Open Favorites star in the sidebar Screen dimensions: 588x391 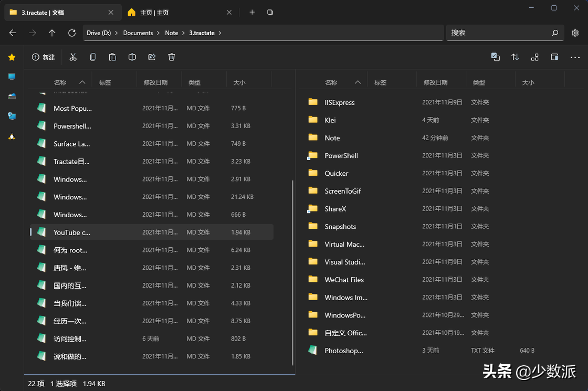point(12,57)
